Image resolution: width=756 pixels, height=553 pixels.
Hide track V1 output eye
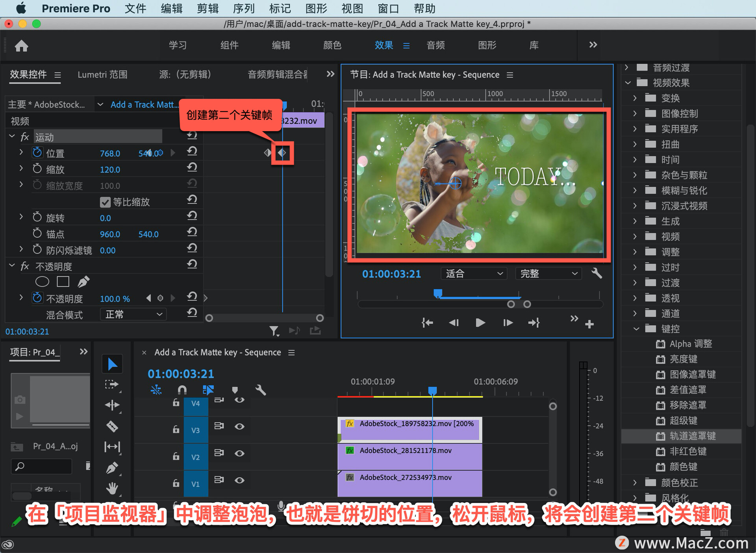[x=239, y=480]
